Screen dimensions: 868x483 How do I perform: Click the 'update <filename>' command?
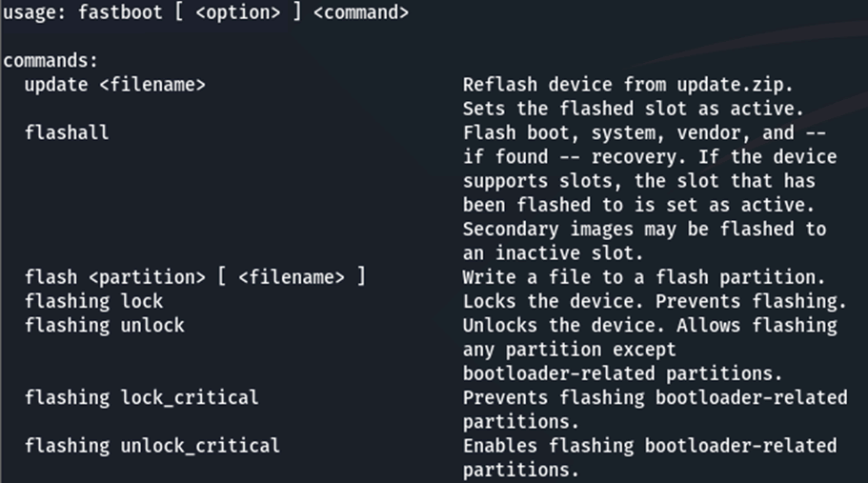tap(115, 85)
